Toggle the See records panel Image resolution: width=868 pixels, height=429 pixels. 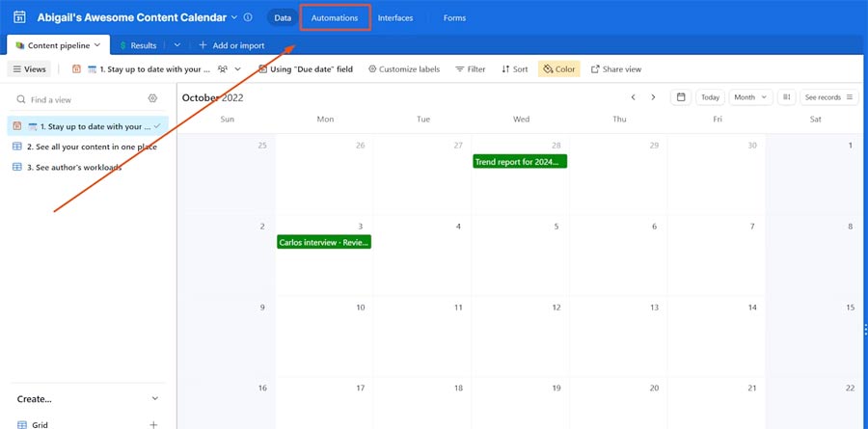pos(828,97)
